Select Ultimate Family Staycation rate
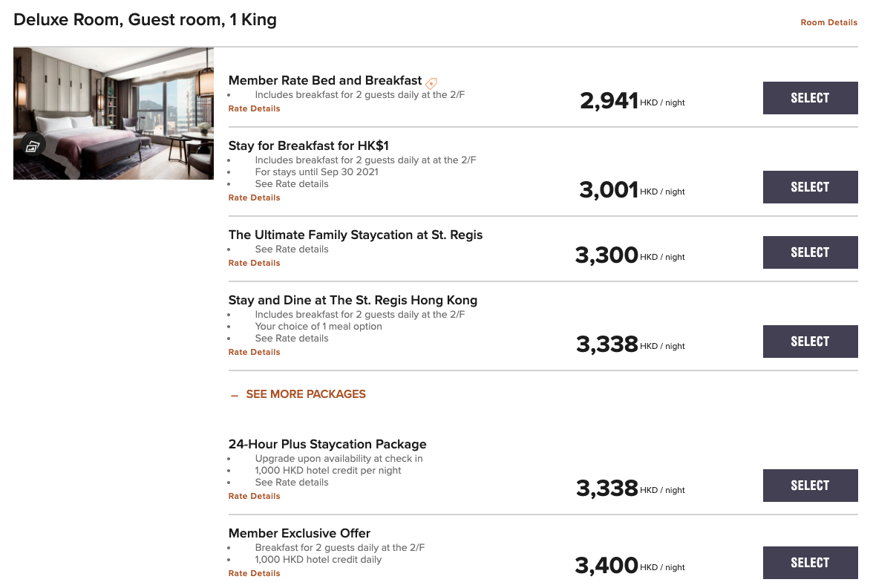The image size is (873, 588). pos(810,252)
